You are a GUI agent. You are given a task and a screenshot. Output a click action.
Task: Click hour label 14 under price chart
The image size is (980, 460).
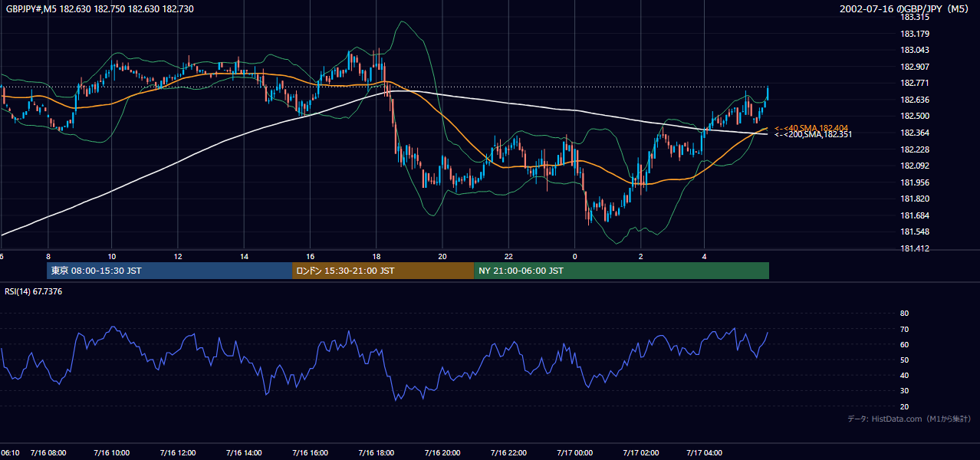click(x=244, y=256)
